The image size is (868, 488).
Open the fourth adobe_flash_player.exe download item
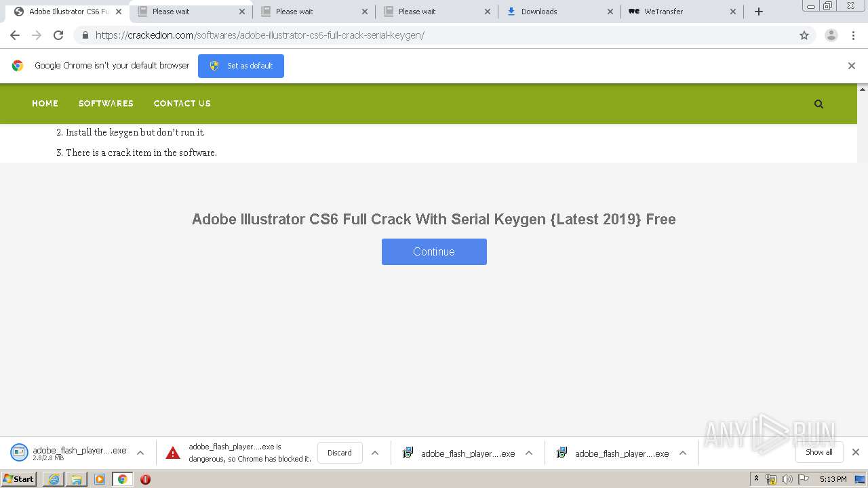tap(613, 453)
